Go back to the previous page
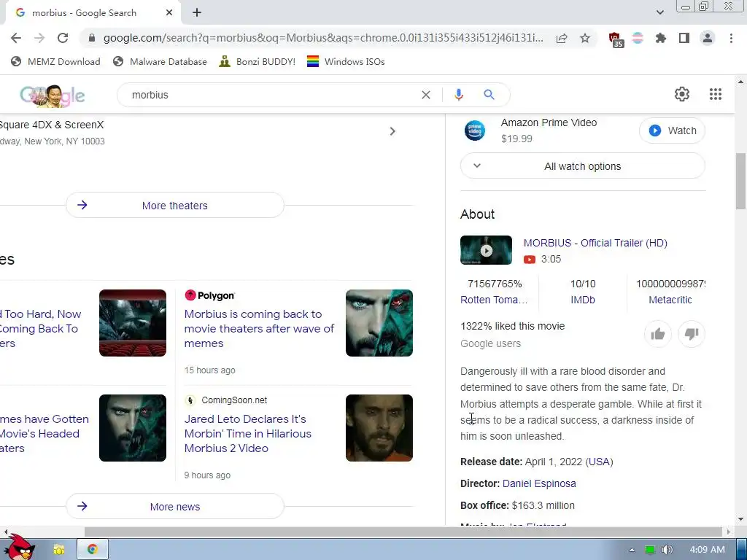747x560 pixels. (16, 38)
